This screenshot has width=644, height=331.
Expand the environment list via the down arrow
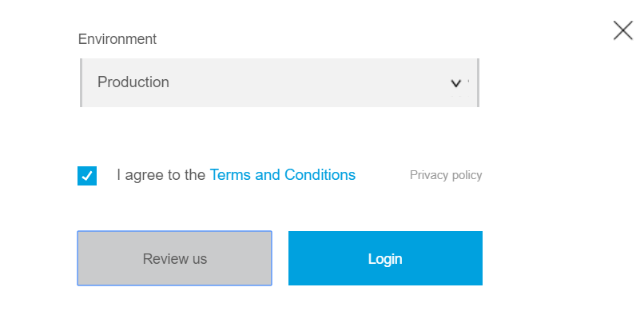tap(456, 82)
